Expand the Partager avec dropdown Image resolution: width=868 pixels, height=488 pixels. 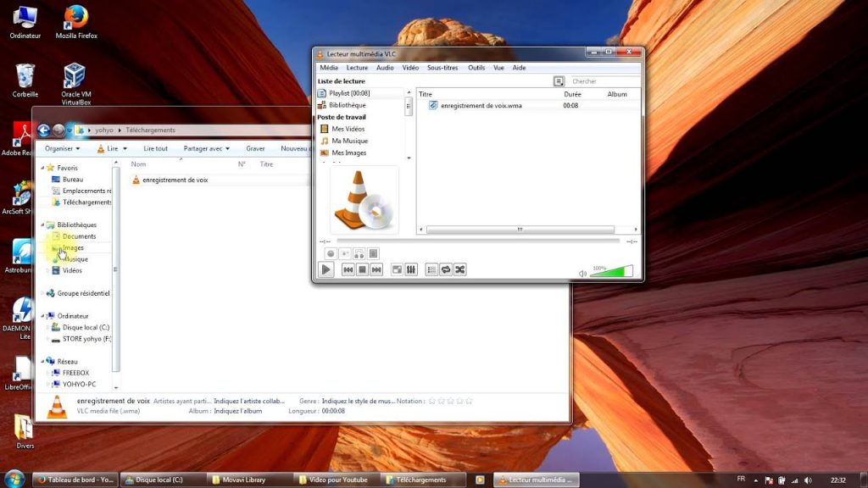tap(206, 148)
